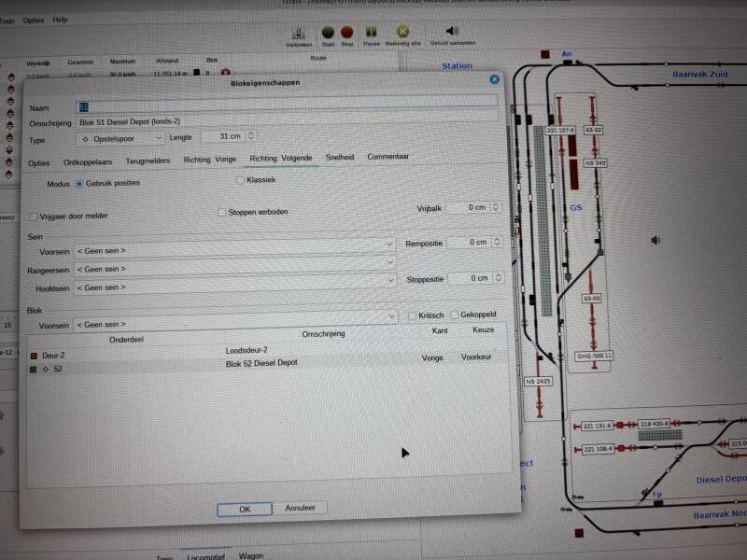Open the Type Opstelspoor dropdown

tap(120, 138)
